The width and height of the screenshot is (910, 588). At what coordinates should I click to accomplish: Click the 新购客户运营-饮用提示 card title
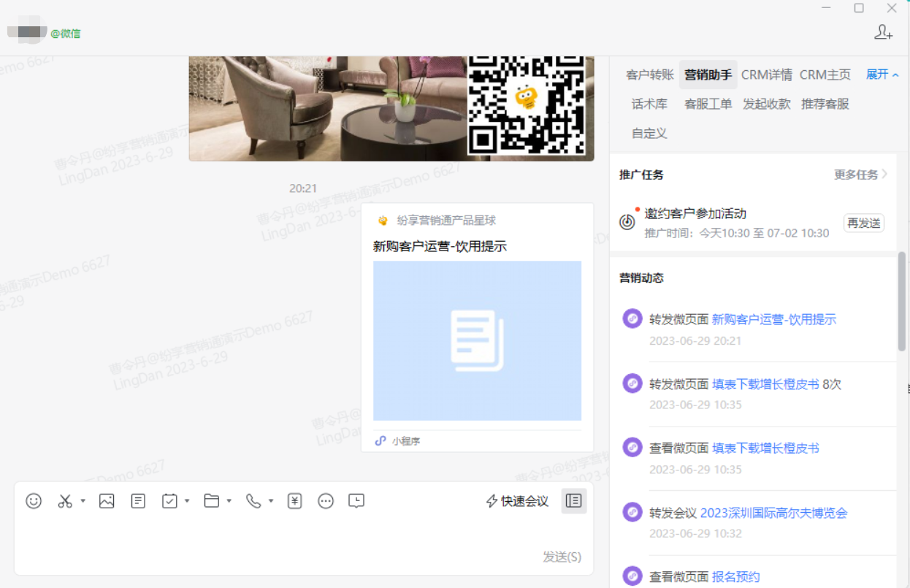coord(440,246)
